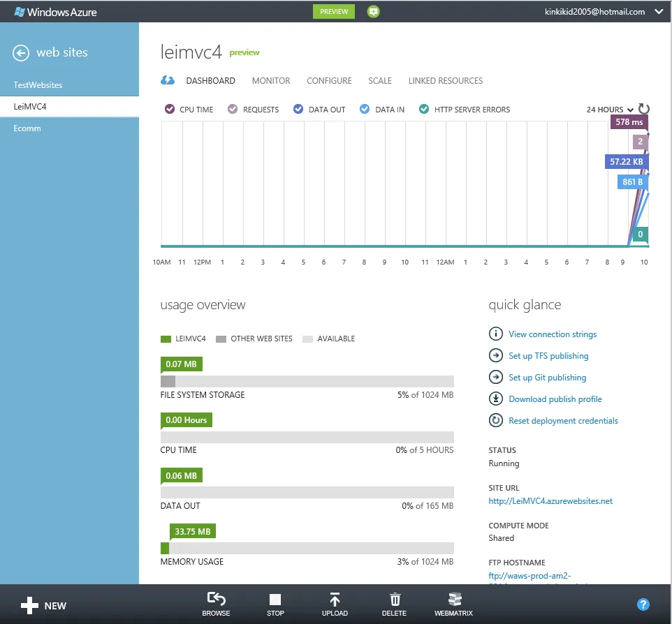The height and width of the screenshot is (624, 672).
Task: Toggle the CPU TIME metric checkbox
Action: point(170,109)
